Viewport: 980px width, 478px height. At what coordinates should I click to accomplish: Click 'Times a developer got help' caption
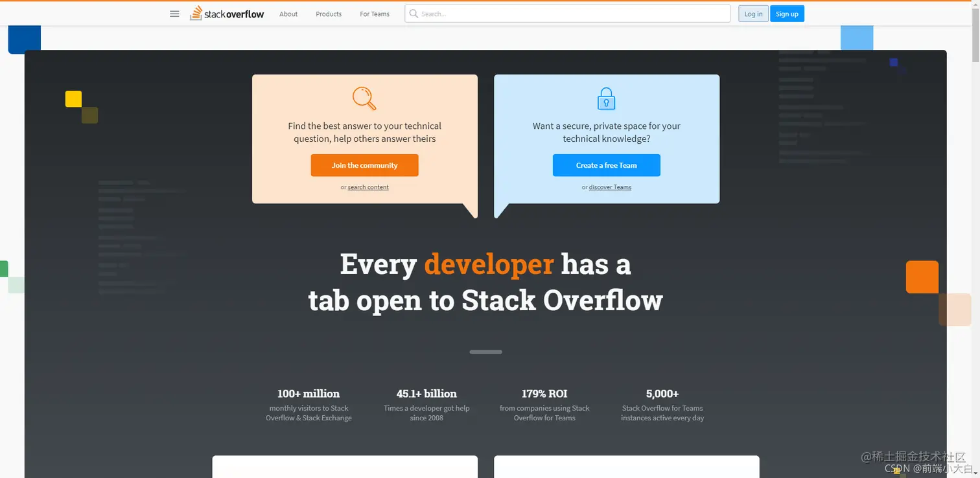pos(426,408)
